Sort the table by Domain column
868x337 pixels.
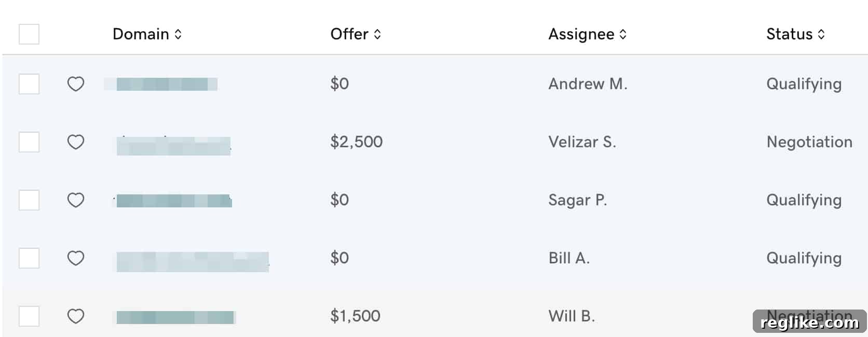pyautogui.click(x=147, y=34)
